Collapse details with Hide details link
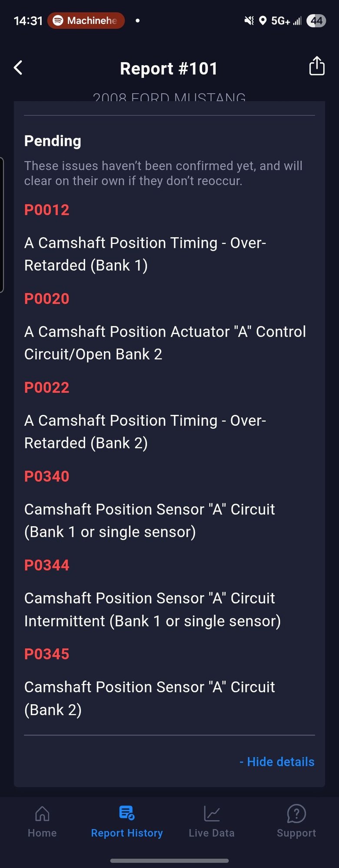The image size is (339, 868). pos(277,762)
